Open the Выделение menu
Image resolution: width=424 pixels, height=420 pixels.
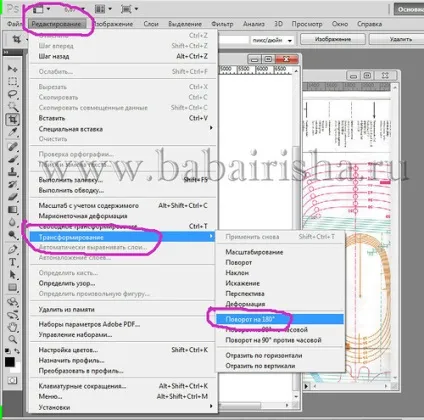click(185, 24)
